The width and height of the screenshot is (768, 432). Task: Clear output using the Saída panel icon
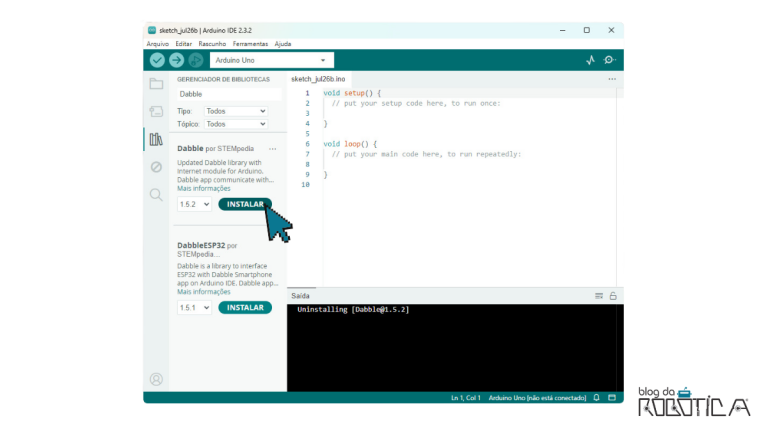599,296
